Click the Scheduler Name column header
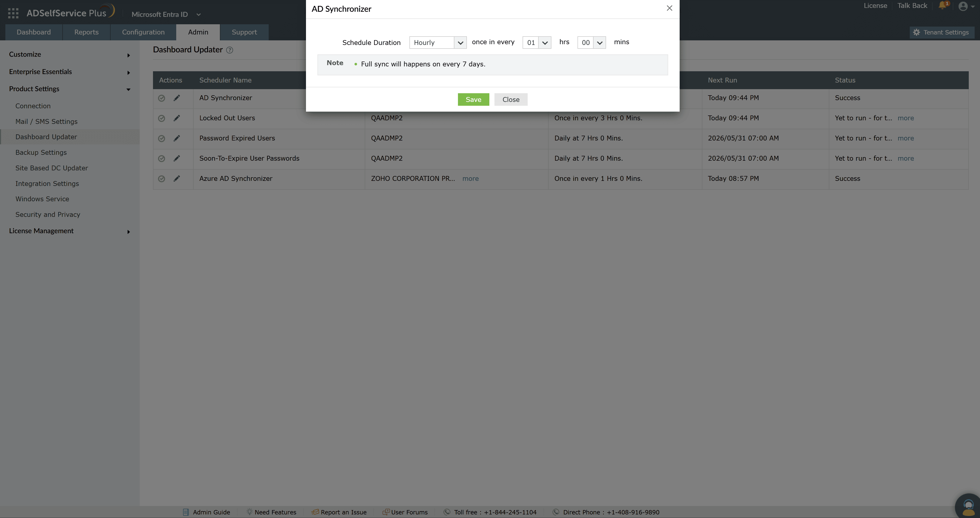 click(225, 80)
